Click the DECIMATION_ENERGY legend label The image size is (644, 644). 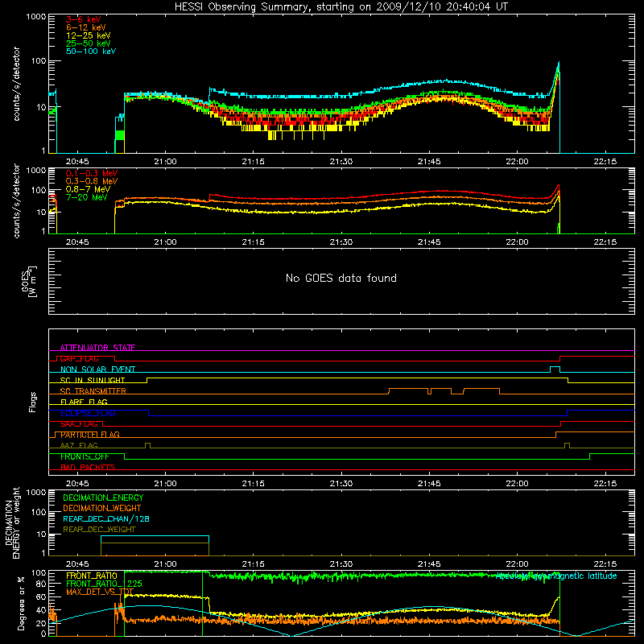click(103, 497)
